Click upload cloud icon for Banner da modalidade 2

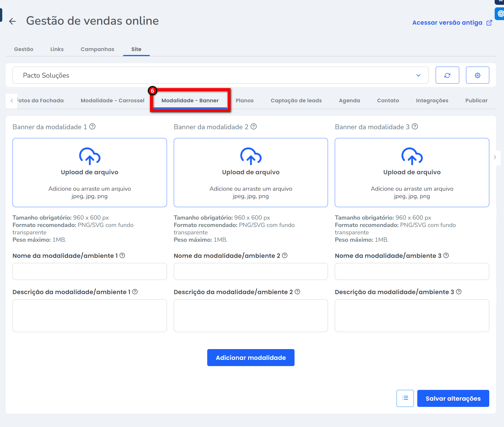coord(251,156)
